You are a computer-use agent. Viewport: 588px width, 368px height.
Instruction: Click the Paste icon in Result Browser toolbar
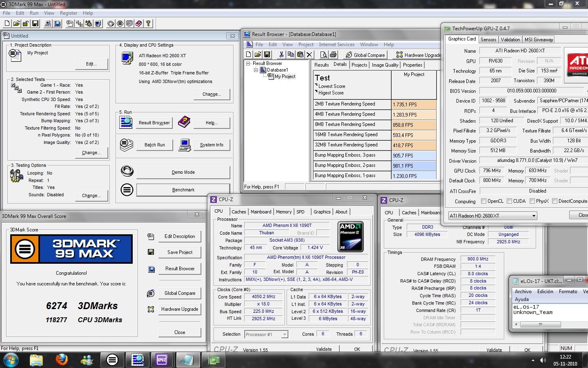coord(300,54)
